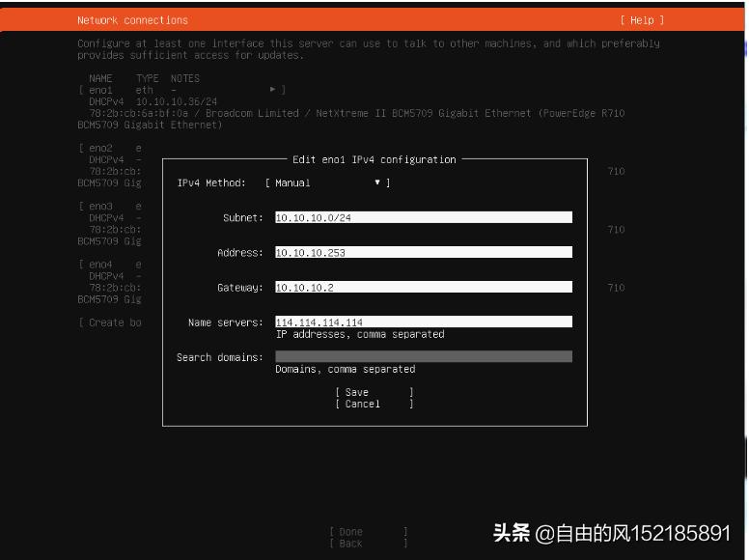Viewport: 749px width, 560px height.
Task: Save the eno1 IPv4 configuration
Action: tap(374, 392)
